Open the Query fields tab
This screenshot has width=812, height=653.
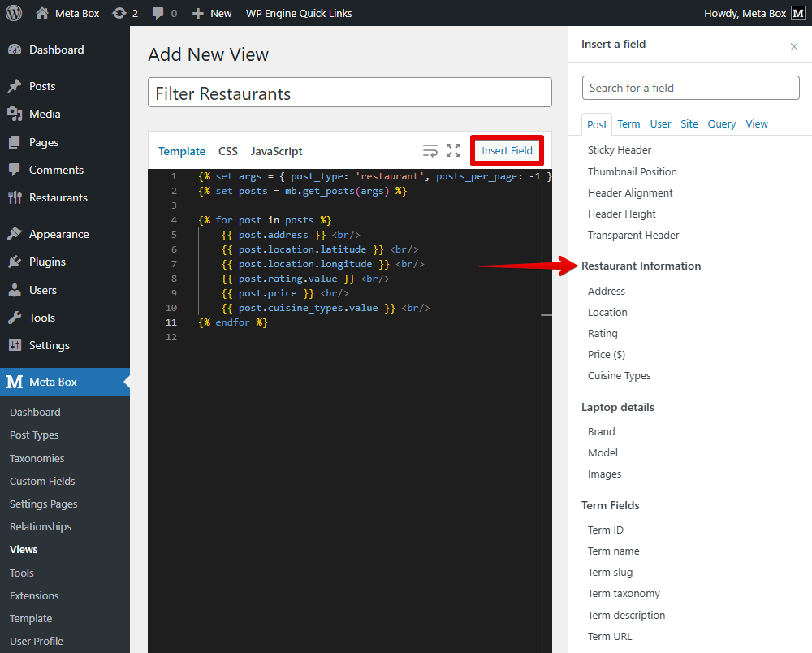tap(721, 123)
